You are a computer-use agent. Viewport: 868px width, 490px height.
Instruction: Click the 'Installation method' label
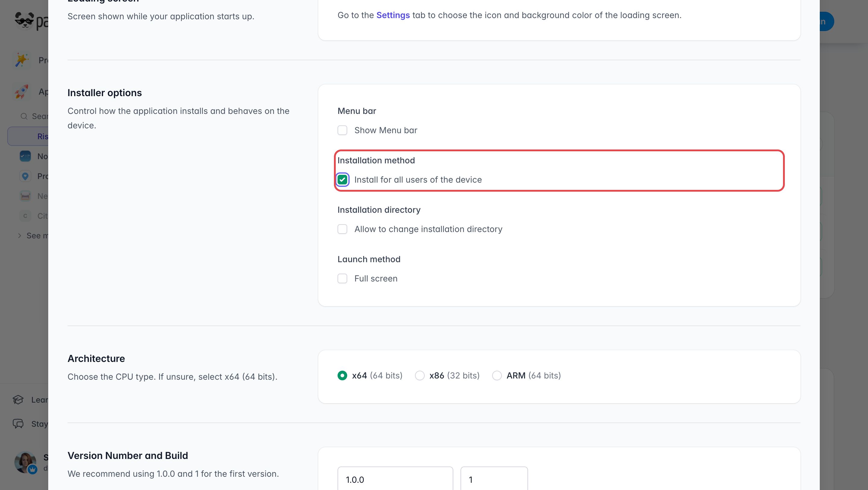(x=376, y=160)
